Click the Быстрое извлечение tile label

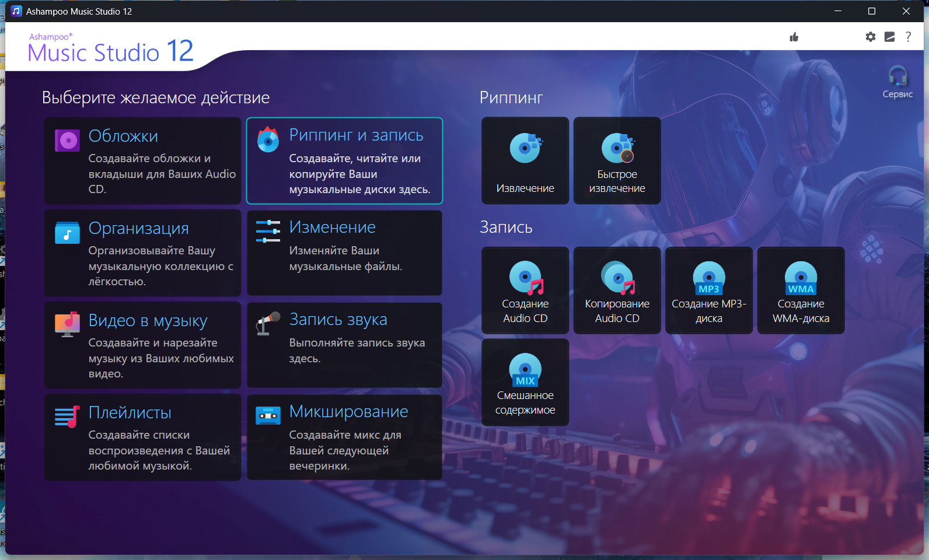[617, 181]
